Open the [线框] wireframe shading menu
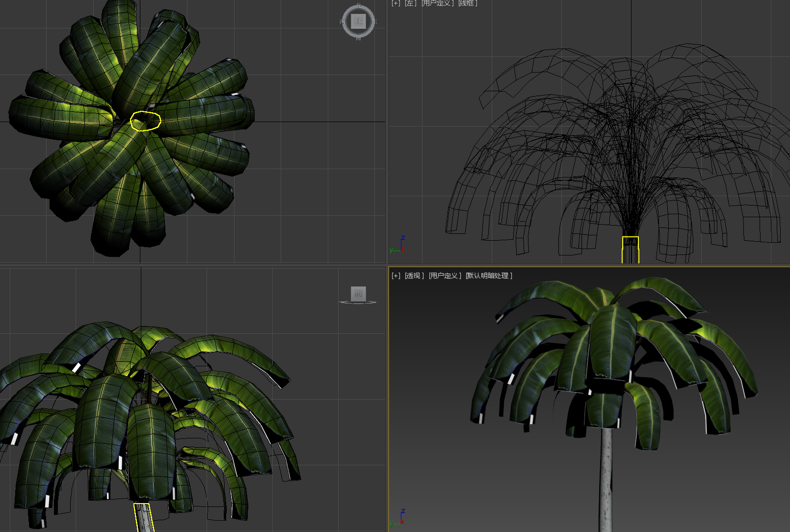The image size is (790, 532). (468, 3)
